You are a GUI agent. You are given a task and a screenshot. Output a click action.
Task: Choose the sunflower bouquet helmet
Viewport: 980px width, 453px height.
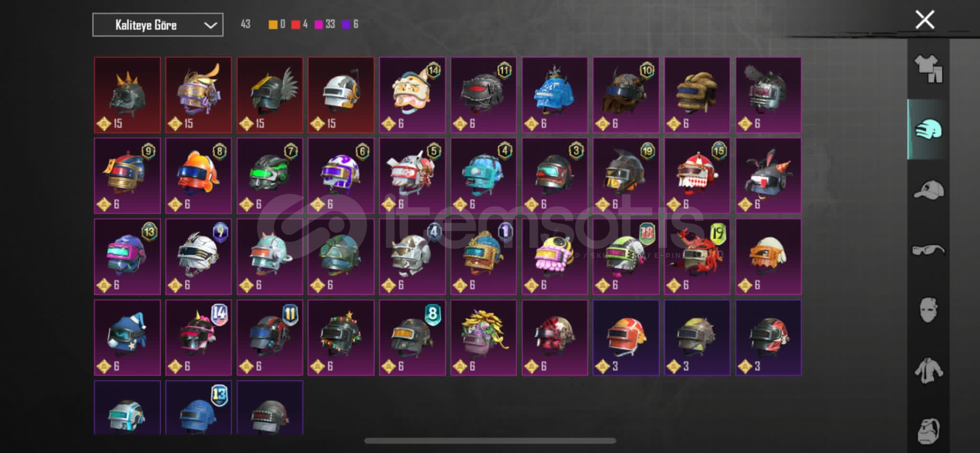tap(483, 338)
